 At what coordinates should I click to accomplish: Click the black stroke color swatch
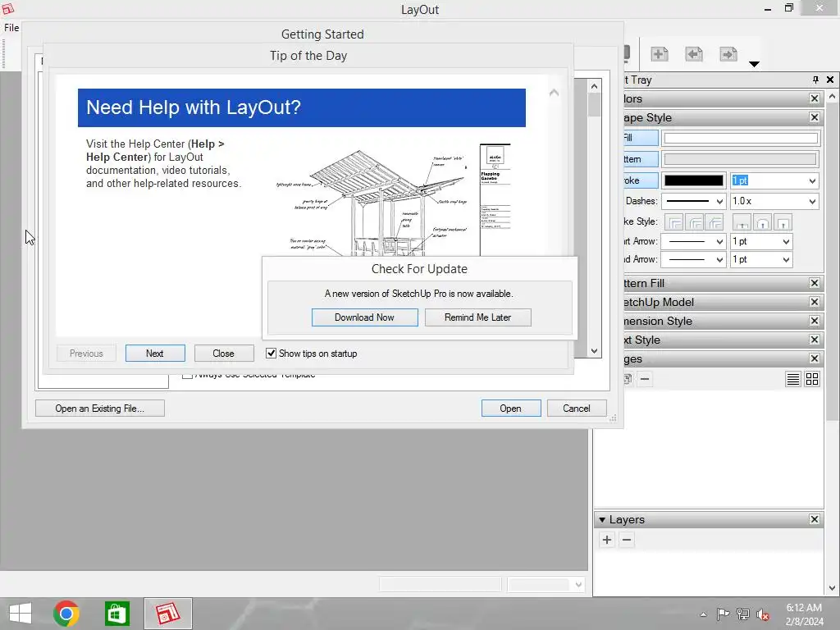[x=694, y=180]
